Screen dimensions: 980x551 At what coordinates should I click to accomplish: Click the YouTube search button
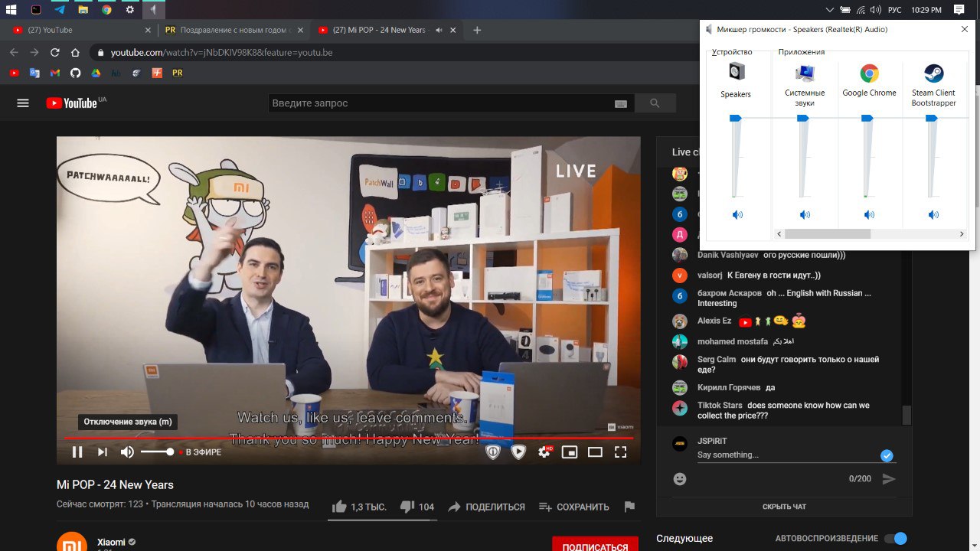(x=655, y=103)
